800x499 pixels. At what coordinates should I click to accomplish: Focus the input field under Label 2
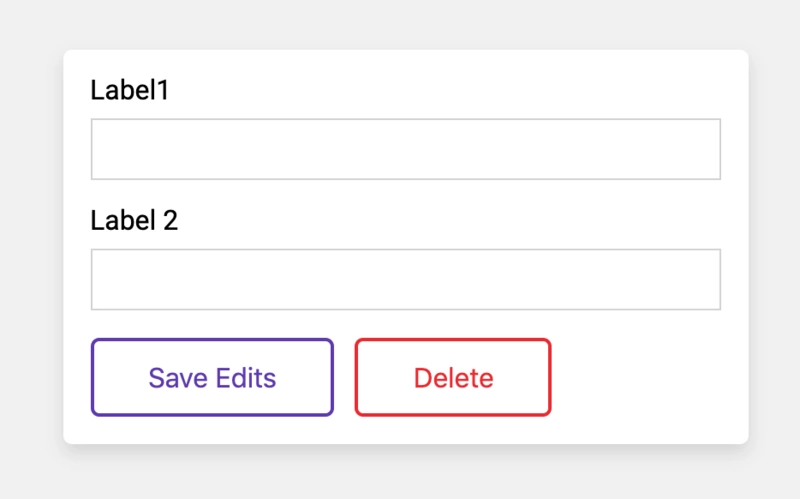pos(405,279)
